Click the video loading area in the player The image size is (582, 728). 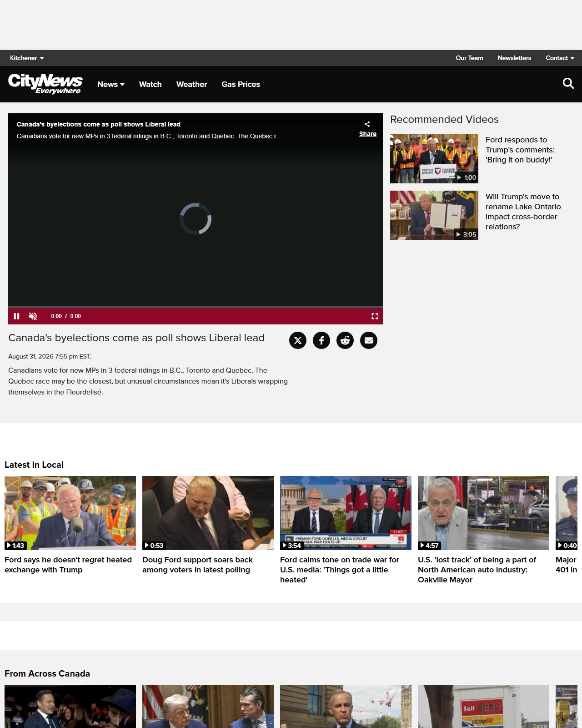[196, 219]
